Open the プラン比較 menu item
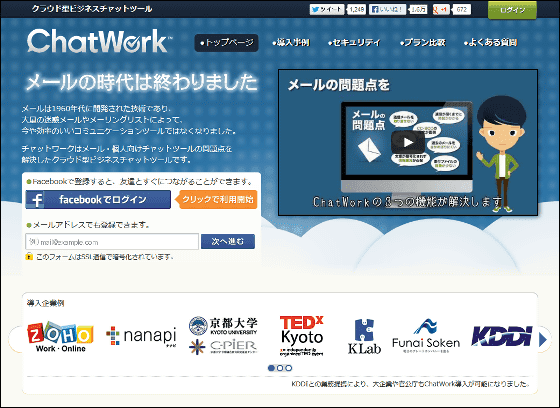This screenshot has height=408, width=560. click(x=422, y=43)
